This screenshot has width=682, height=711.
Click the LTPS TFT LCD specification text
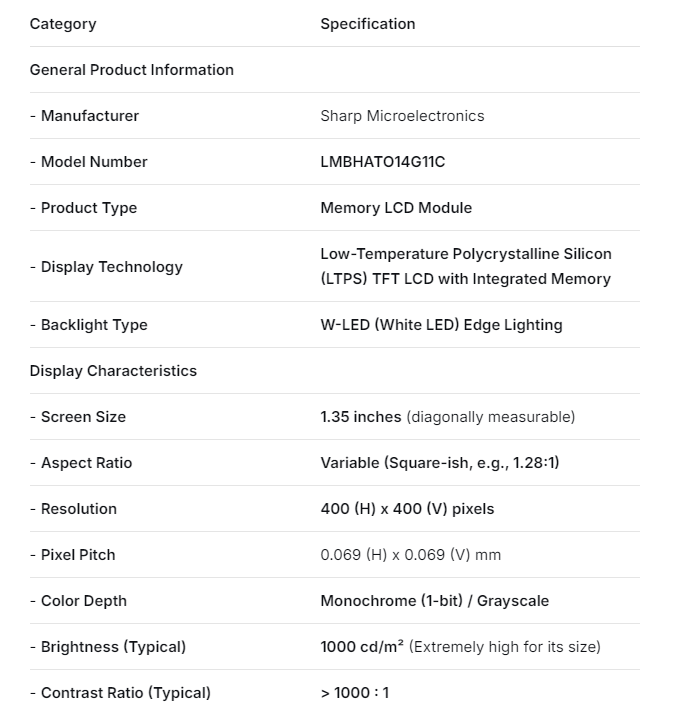[x=465, y=267]
